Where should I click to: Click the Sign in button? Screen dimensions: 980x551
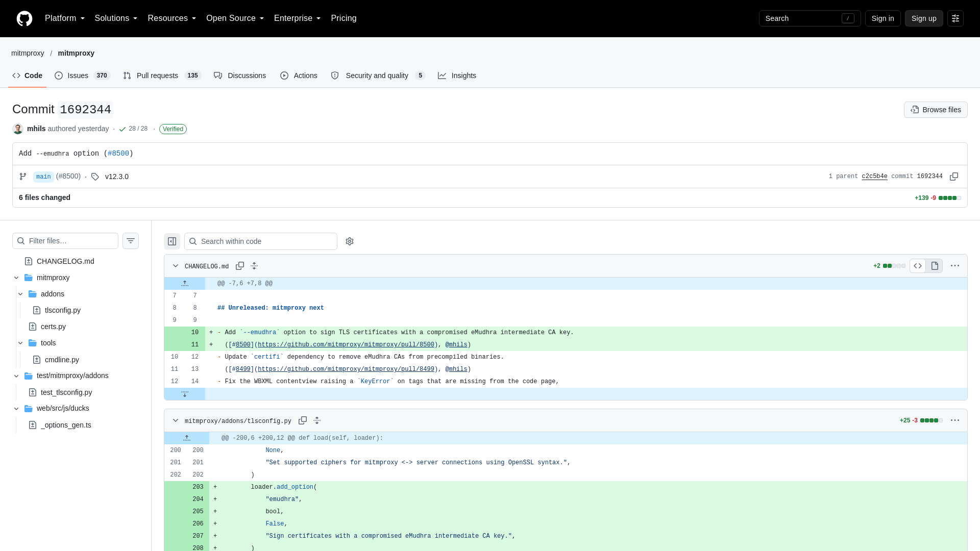pos(883,18)
